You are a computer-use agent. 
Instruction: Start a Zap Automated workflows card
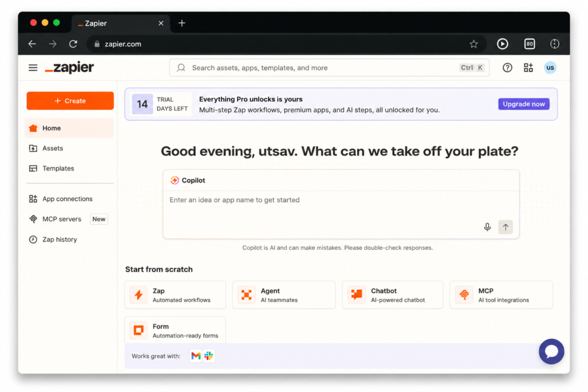[175, 295]
